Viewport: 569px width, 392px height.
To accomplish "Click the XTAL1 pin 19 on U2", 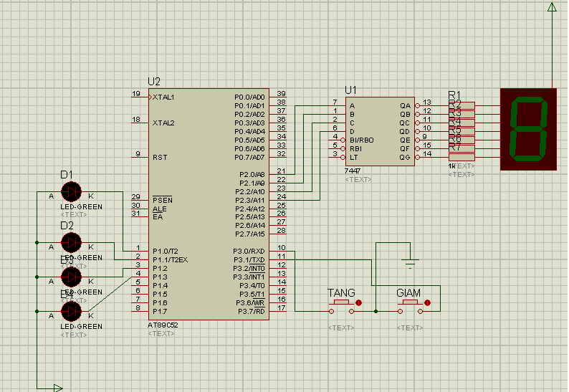I will (140, 97).
